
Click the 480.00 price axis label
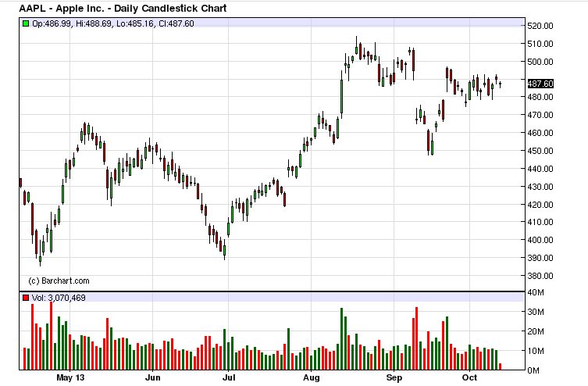(x=540, y=97)
